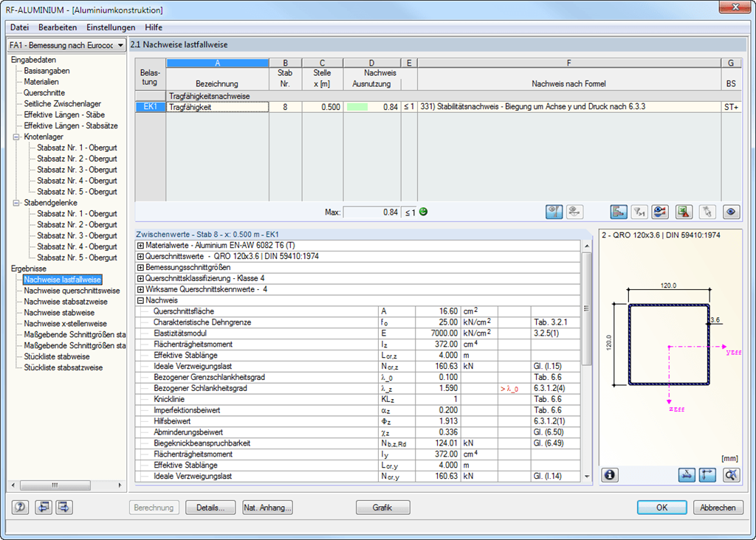Click column A header in results table

[218, 63]
